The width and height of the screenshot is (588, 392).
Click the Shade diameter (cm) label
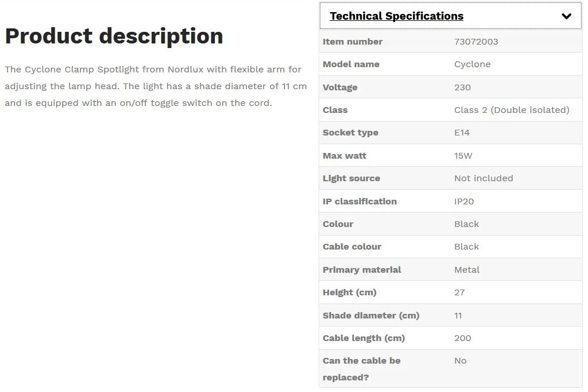(371, 316)
